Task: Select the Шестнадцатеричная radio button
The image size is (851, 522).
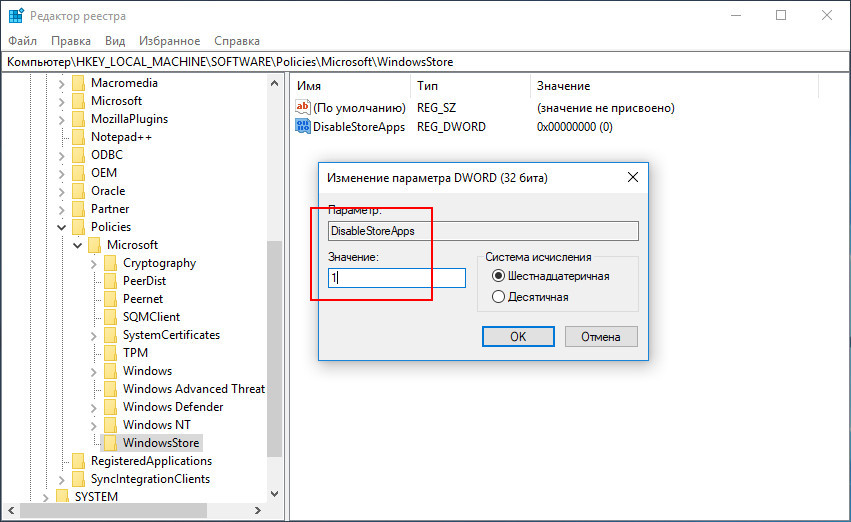Action: coord(498,276)
